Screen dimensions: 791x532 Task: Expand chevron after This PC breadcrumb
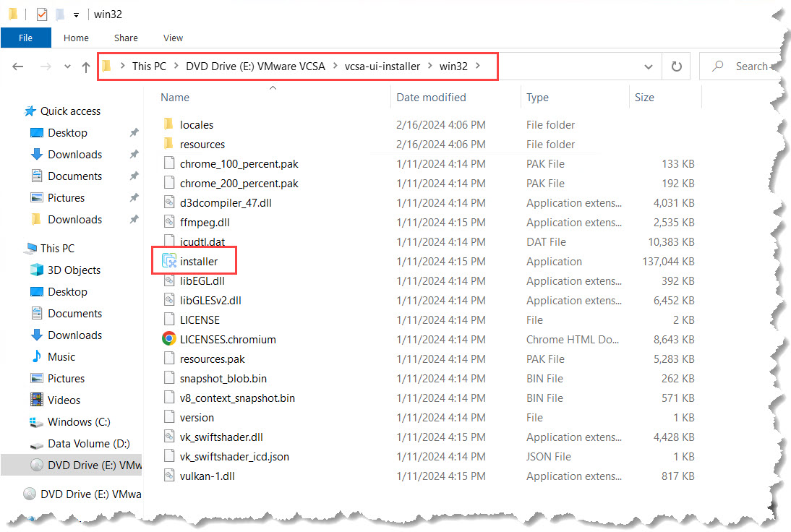[176, 66]
